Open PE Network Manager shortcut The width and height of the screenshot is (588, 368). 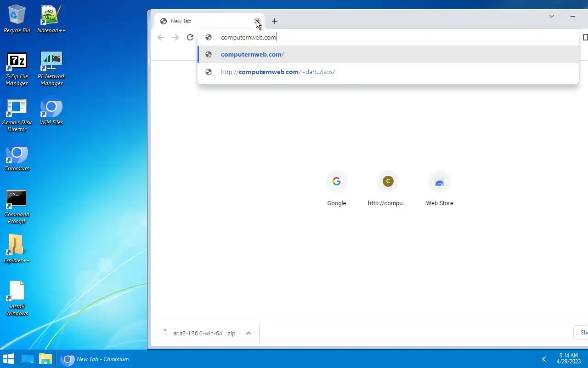51,69
